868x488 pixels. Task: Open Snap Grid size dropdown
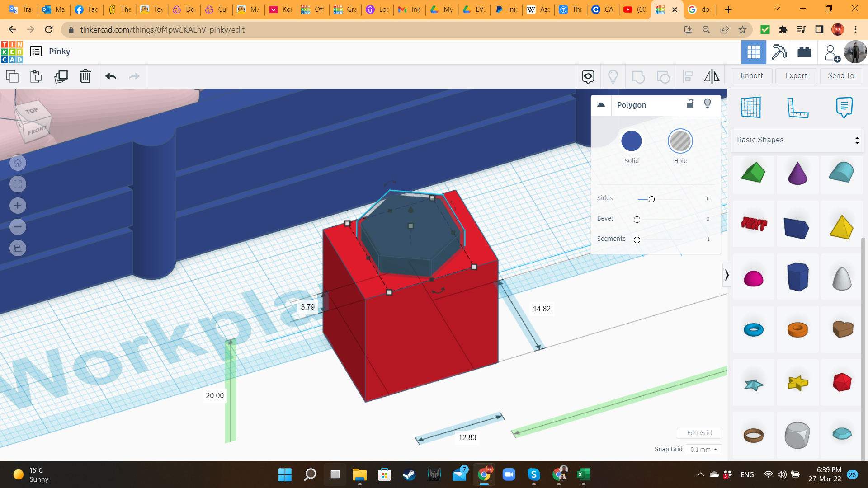(x=703, y=450)
